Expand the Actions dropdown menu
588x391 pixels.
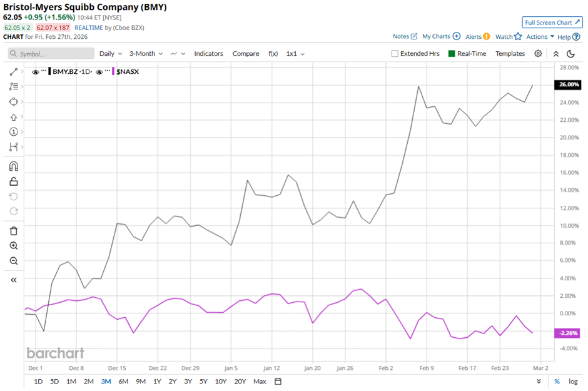540,37
